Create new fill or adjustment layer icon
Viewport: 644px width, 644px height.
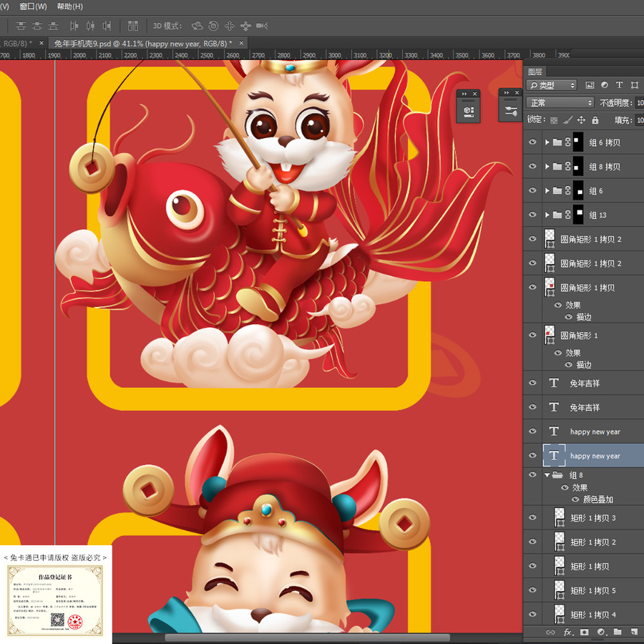(x=601, y=632)
